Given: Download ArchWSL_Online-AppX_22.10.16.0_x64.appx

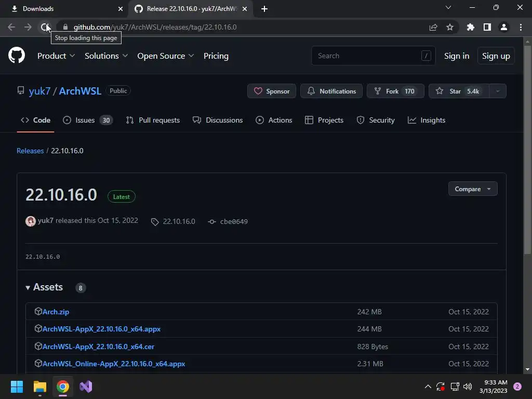Looking at the screenshot, I should 114,364.
